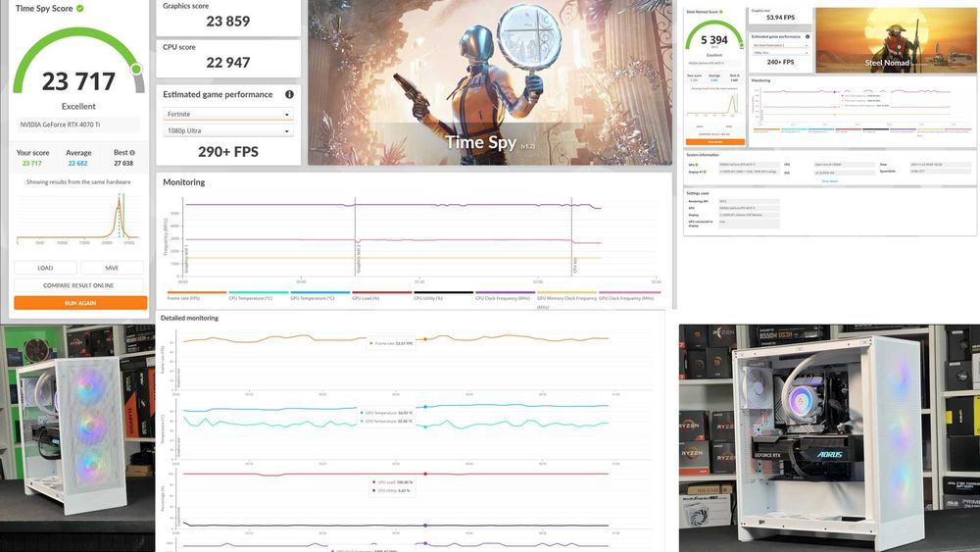Click the Time Spy score 23 717
980x552 pixels.
tap(78, 81)
